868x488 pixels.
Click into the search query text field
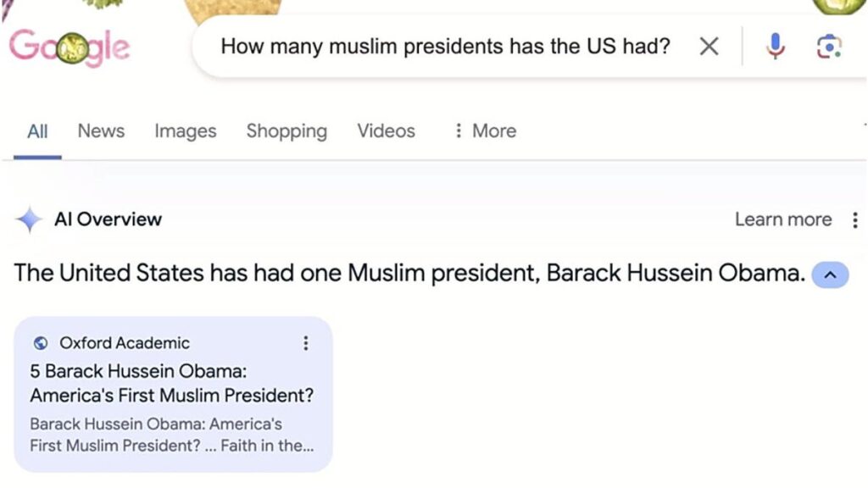[445, 47]
